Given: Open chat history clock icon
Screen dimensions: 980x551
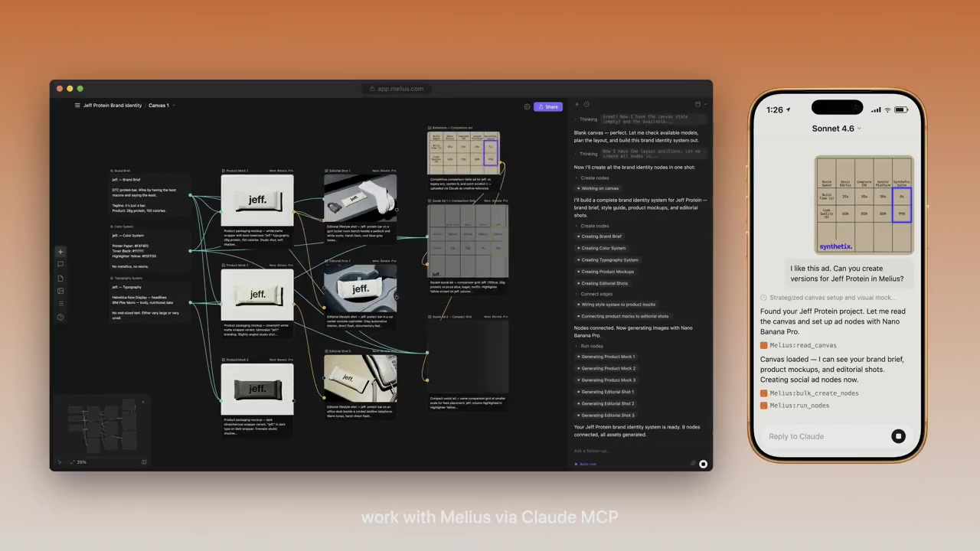Looking at the screenshot, I should (586, 105).
